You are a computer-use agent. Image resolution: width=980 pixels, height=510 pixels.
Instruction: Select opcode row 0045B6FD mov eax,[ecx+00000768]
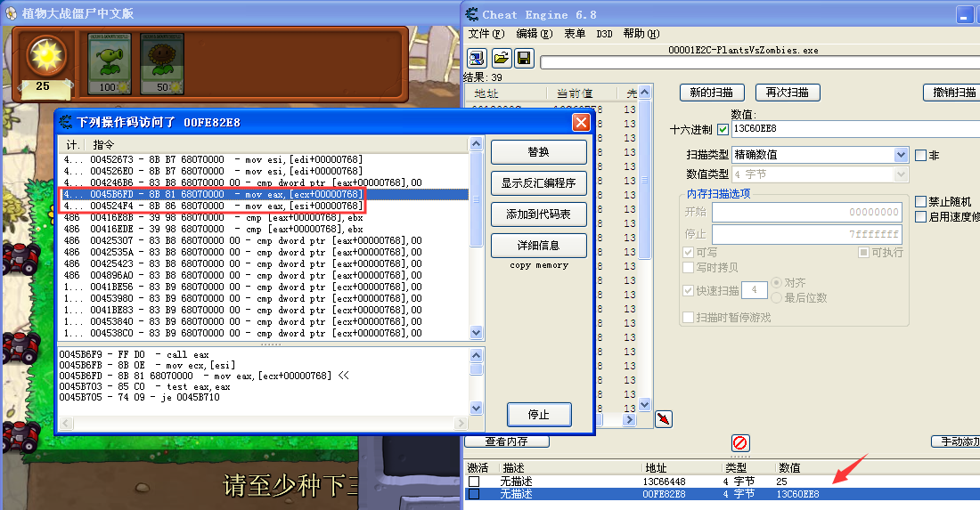point(263,194)
